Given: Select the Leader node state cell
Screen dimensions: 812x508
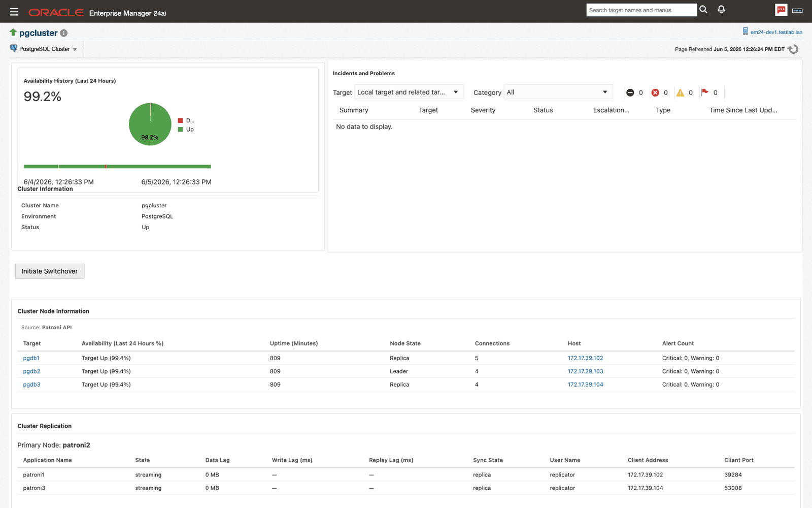Looking at the screenshot, I should 399,371.
